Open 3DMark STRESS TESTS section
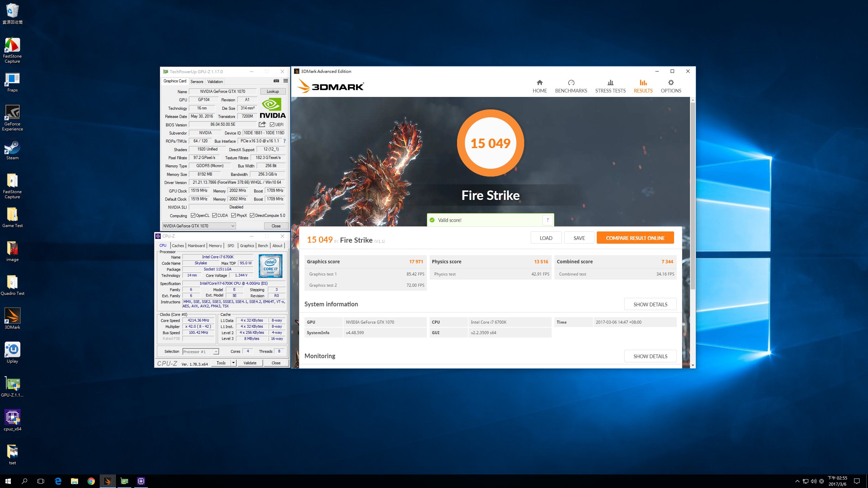The height and width of the screenshot is (488, 868). 610,86
